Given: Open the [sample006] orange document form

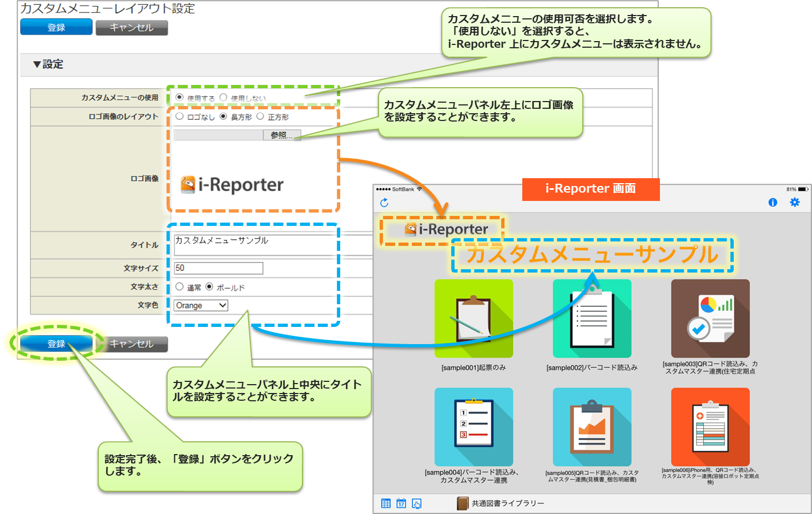Looking at the screenshot, I should tap(710, 427).
